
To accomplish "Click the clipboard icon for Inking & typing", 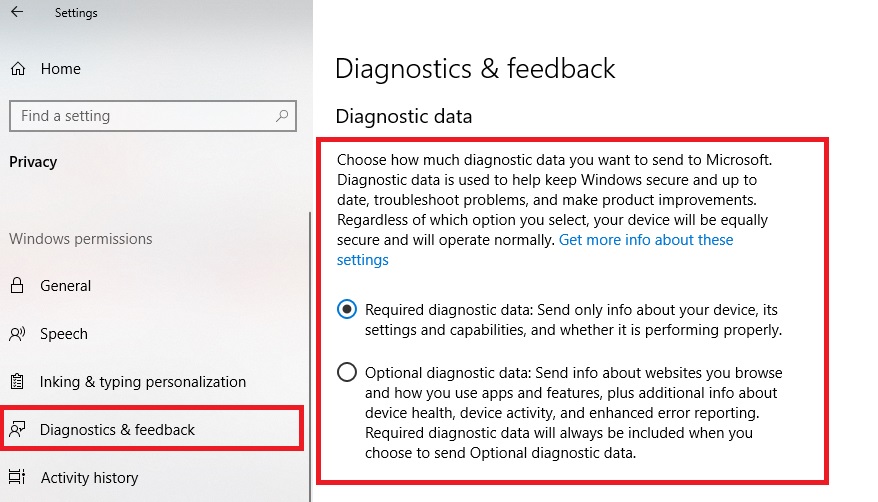I will pyautogui.click(x=17, y=382).
